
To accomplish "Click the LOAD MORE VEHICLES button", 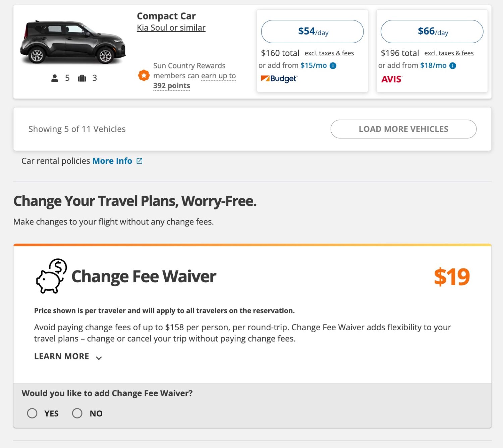I will click(403, 129).
